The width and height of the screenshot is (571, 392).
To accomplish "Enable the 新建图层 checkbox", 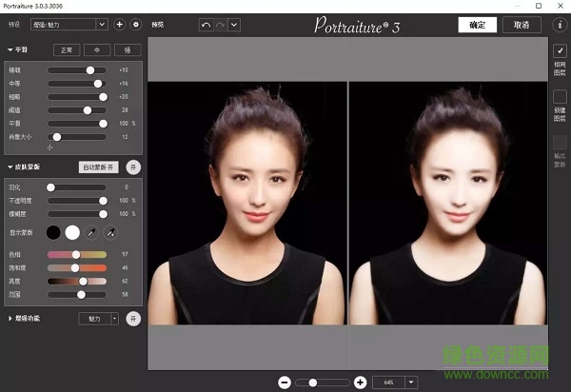I will 560,96.
